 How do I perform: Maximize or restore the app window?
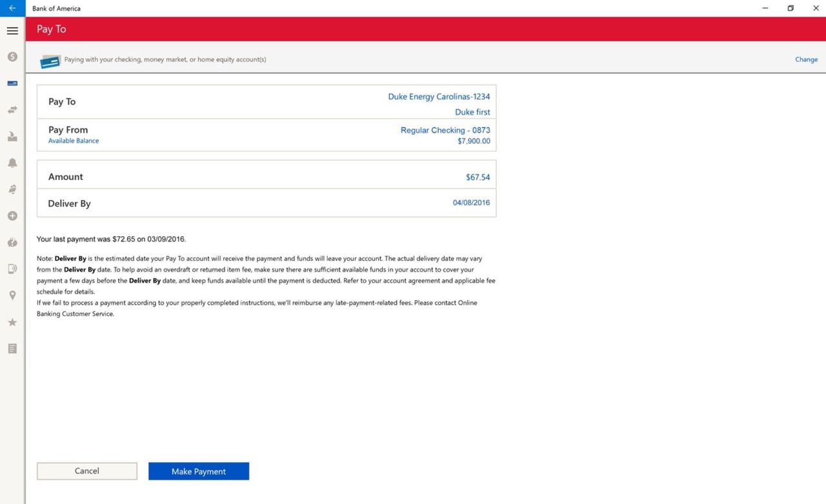coord(791,8)
